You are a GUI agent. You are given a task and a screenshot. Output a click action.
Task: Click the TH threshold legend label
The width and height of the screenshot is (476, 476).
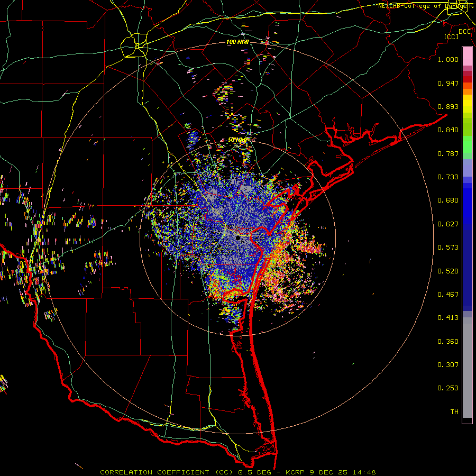click(x=454, y=412)
